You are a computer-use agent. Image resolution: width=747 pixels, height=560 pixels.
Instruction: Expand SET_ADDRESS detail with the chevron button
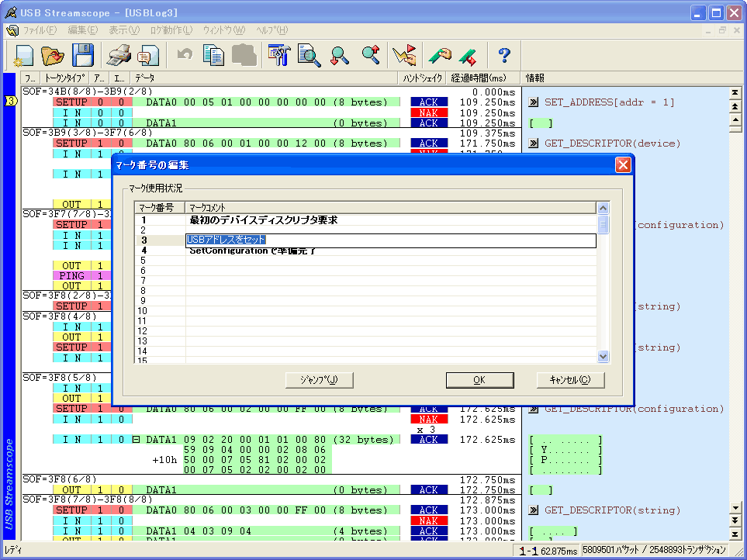click(x=534, y=102)
